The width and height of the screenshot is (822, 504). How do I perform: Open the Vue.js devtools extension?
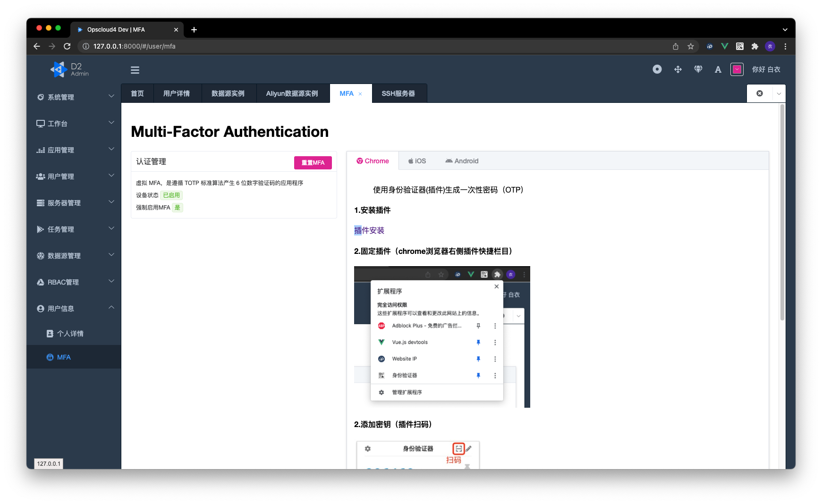click(x=725, y=46)
